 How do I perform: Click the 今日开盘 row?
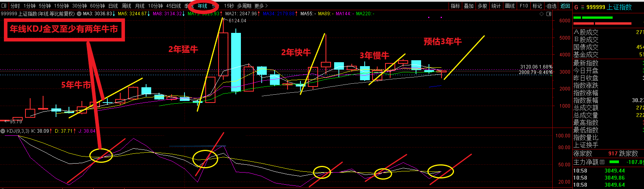click(x=608, y=70)
